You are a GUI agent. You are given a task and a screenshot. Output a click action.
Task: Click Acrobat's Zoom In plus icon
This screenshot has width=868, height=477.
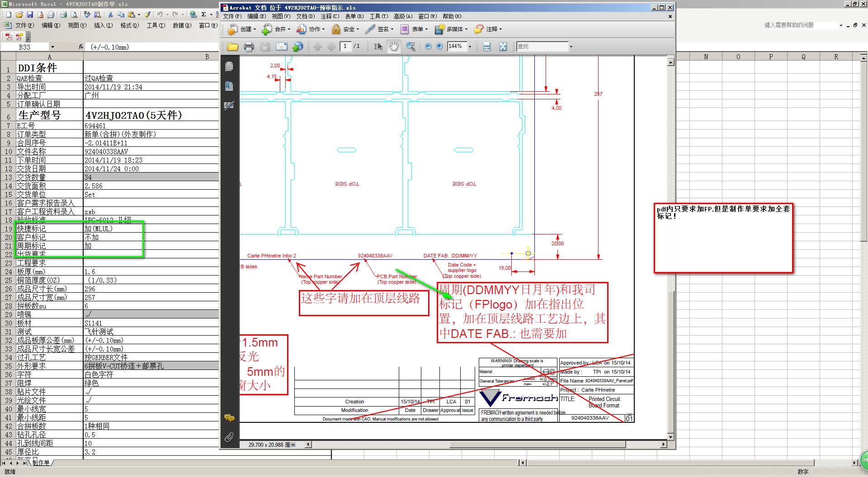pyautogui.click(x=439, y=46)
